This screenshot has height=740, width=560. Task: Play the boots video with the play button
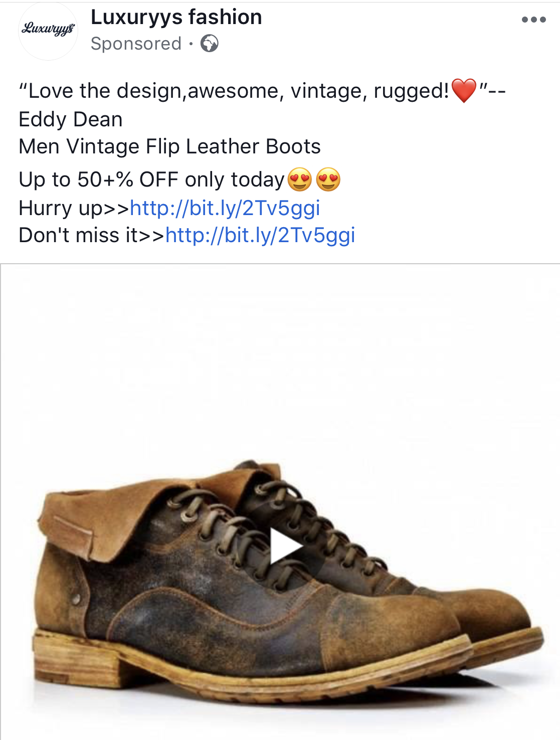[x=287, y=545]
